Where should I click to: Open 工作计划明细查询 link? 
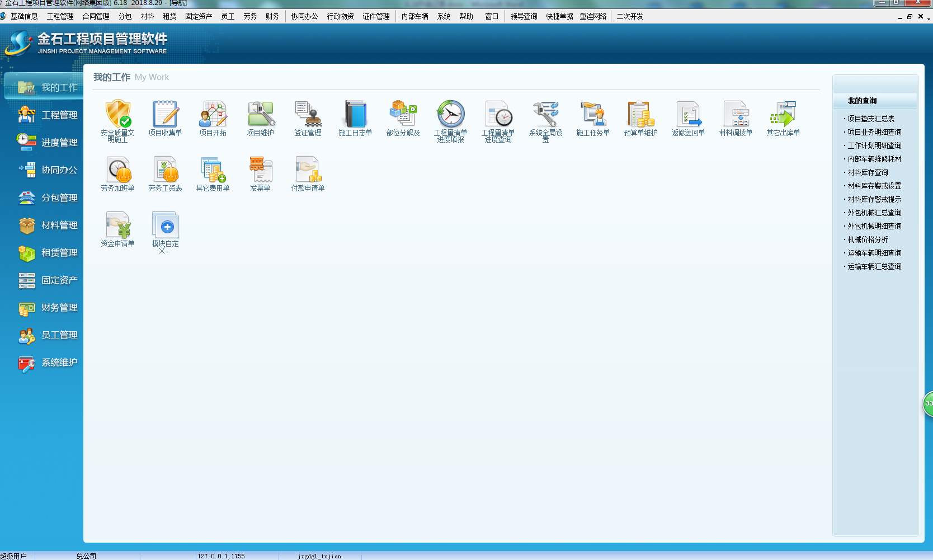point(874,145)
